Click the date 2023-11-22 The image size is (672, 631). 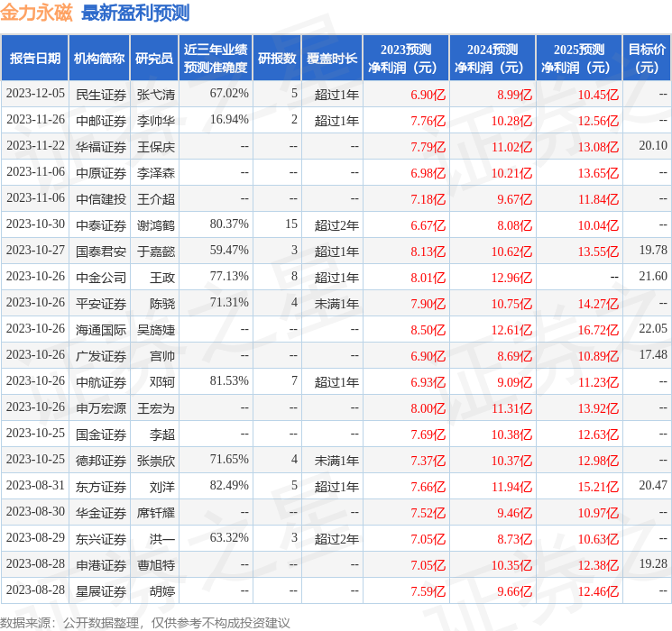(x=35, y=146)
